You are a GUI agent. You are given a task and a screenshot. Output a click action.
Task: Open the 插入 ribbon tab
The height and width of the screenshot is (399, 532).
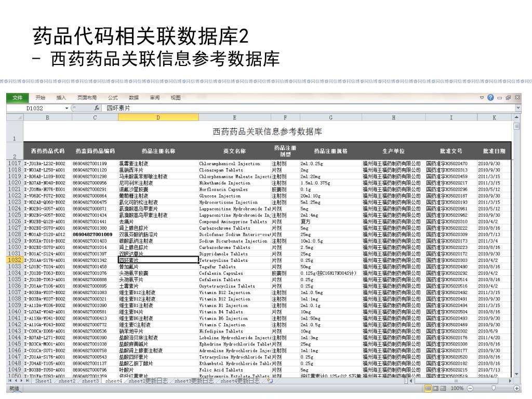click(x=61, y=98)
